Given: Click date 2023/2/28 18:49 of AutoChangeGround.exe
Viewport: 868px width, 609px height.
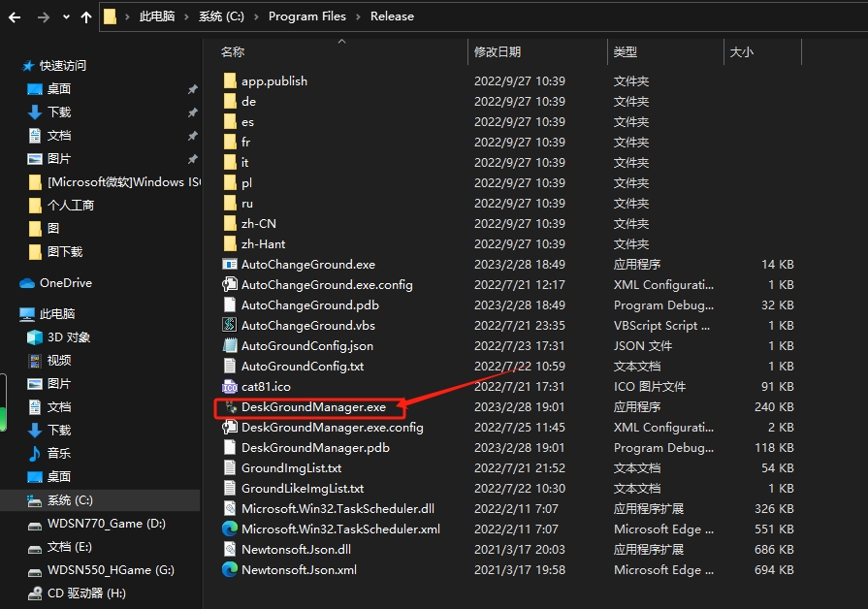Looking at the screenshot, I should tap(519, 265).
